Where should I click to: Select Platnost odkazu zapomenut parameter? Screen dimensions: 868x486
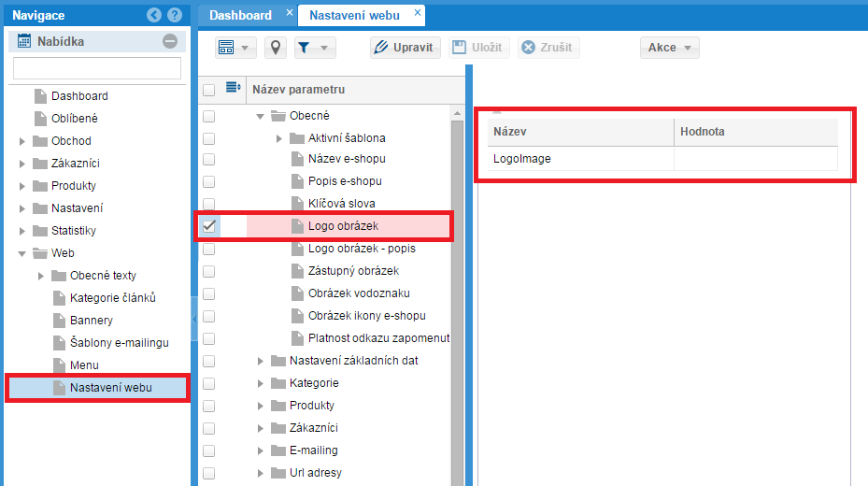pyautogui.click(x=378, y=337)
